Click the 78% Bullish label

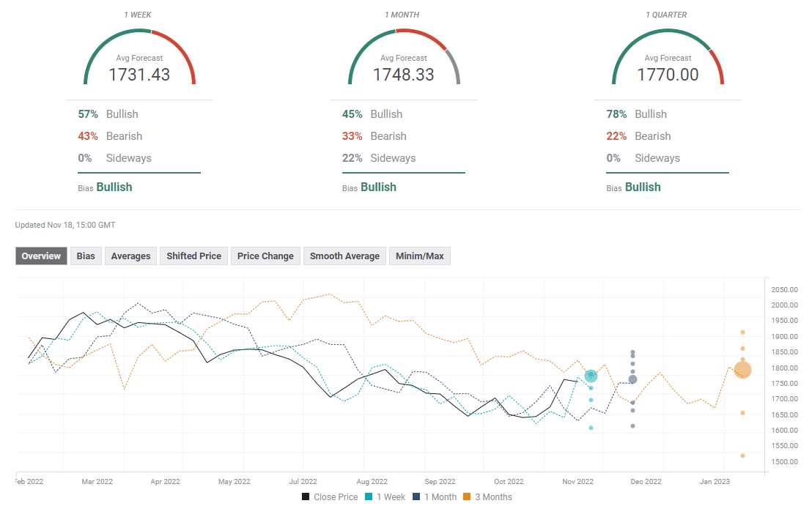[x=636, y=114]
